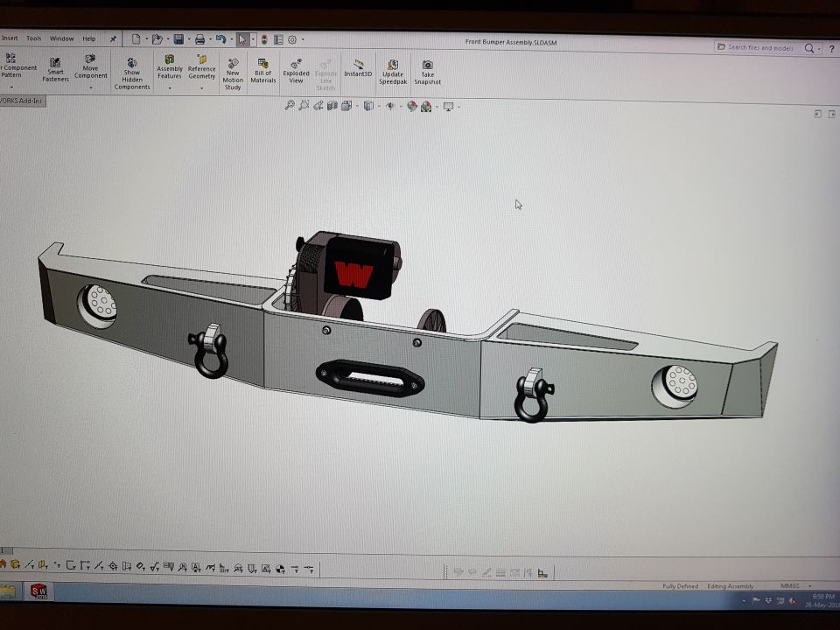Click the Print icon
Screen dimensions: 840x630
[199, 39]
